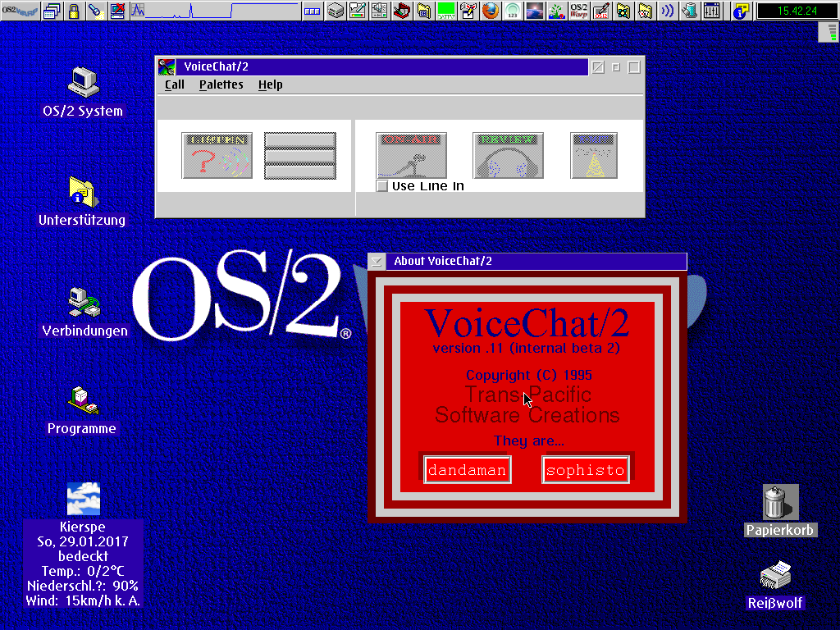
Task: Open the Papierkorb trash can
Action: [x=781, y=502]
